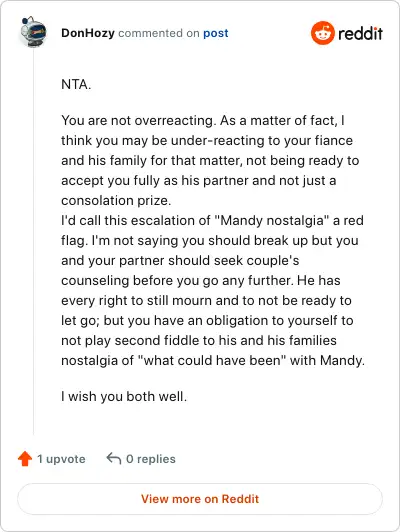Follow the blue "post" link
Viewport: 400px width, 532px height.
216,33
